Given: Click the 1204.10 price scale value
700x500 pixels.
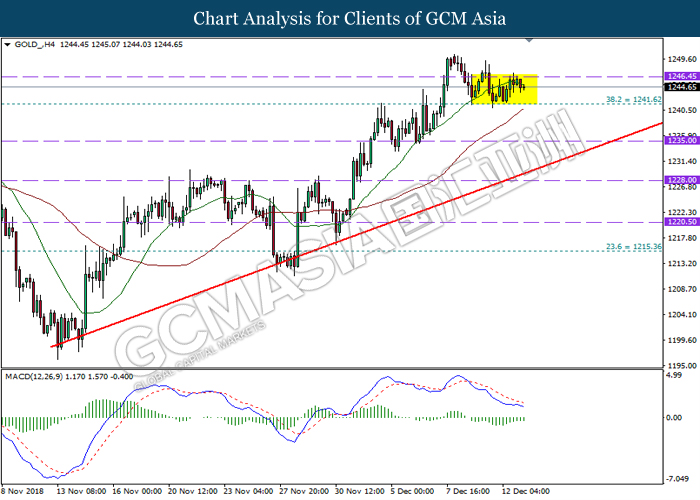Looking at the screenshot, I should 682,315.
